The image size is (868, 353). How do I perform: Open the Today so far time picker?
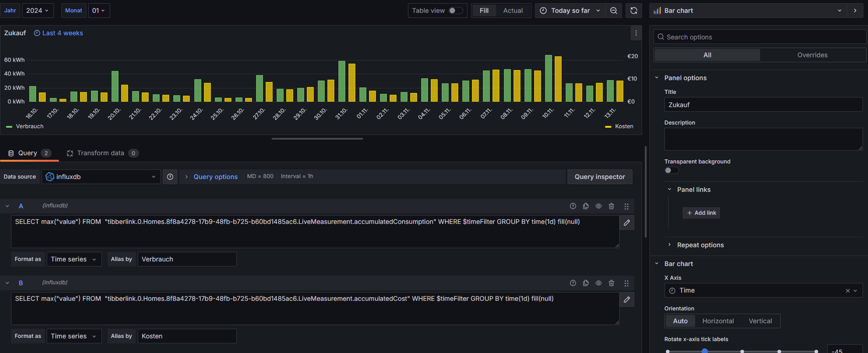pyautogui.click(x=570, y=11)
